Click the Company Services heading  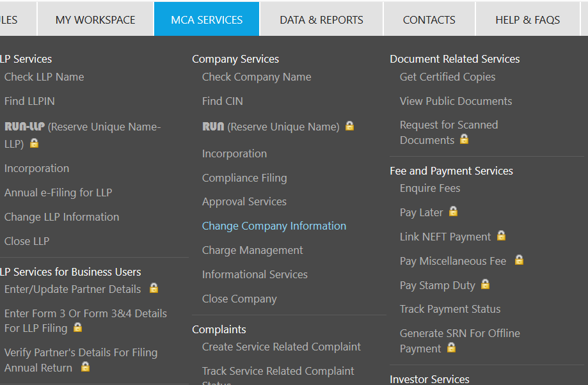click(x=235, y=59)
